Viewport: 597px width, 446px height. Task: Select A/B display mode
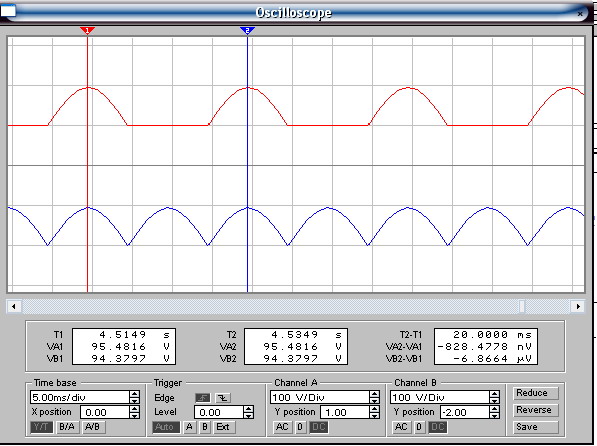pos(93,427)
